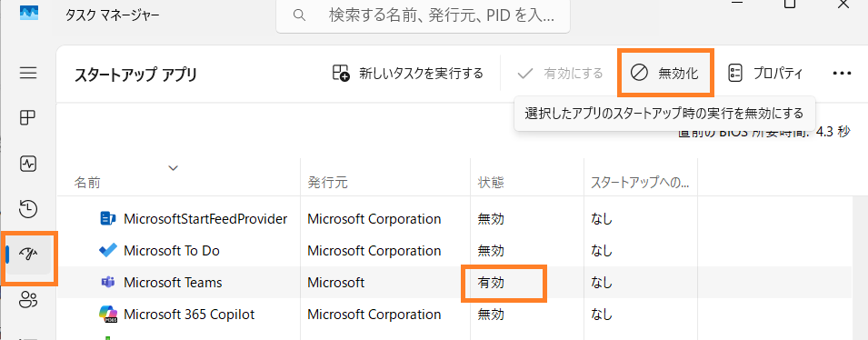
Task: Click 新しいタスクを実行する button
Action: point(408,73)
